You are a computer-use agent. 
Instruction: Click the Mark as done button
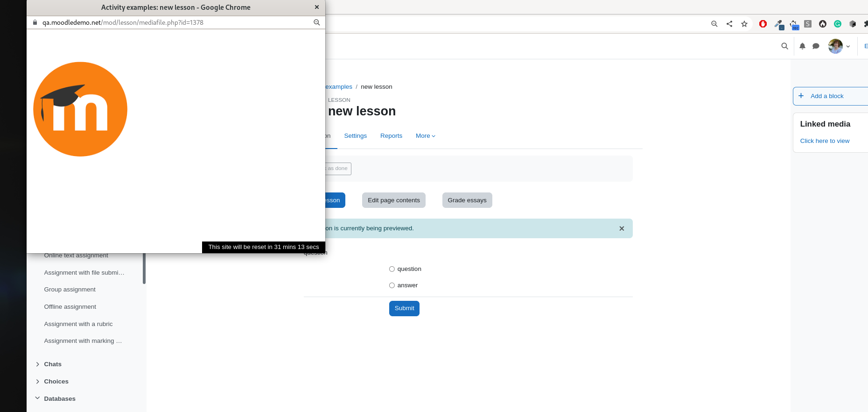[338, 169]
